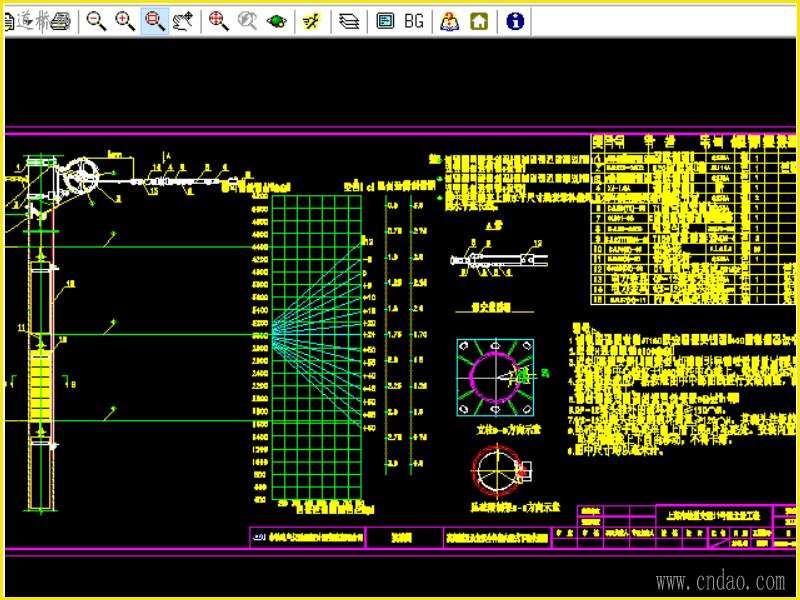Viewport: 800px width, 600px height.
Task: Open the named views panel icon
Action: pyautogui.click(x=385, y=21)
